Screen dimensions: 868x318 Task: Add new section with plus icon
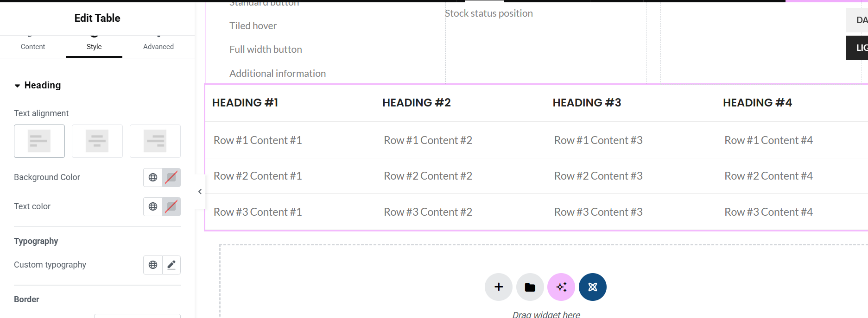point(499,287)
